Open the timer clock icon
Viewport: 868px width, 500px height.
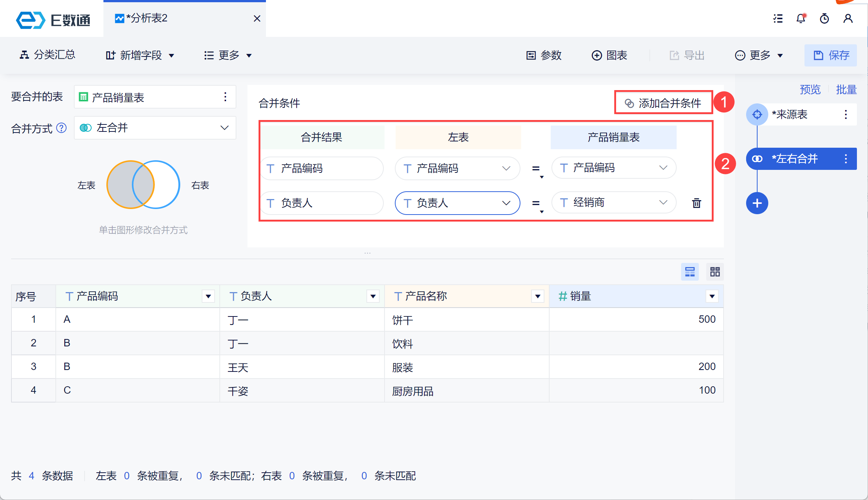click(824, 18)
